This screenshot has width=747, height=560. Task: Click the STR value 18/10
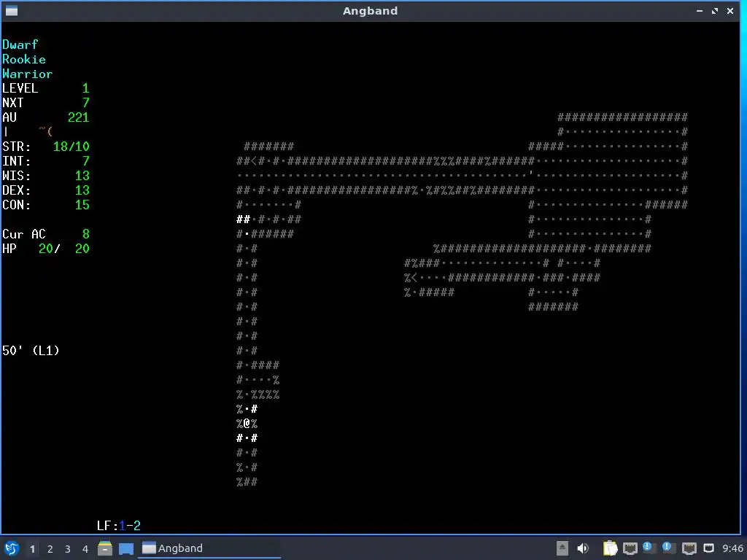click(71, 147)
